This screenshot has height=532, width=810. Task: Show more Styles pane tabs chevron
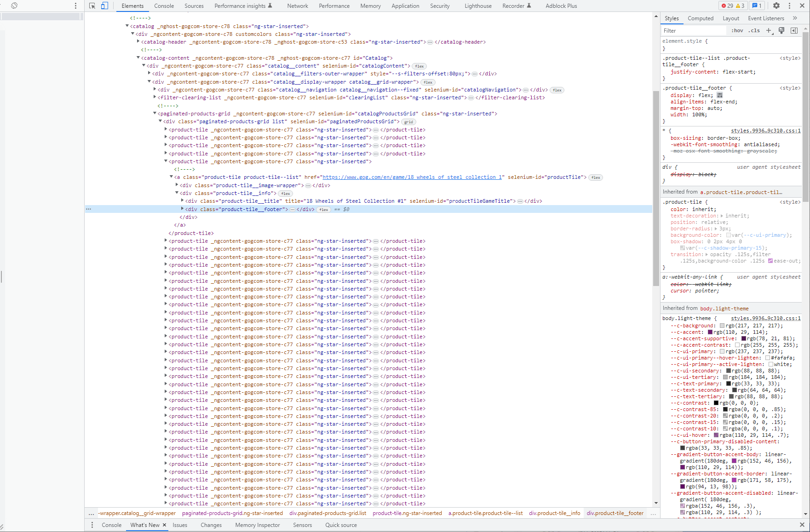795,18
